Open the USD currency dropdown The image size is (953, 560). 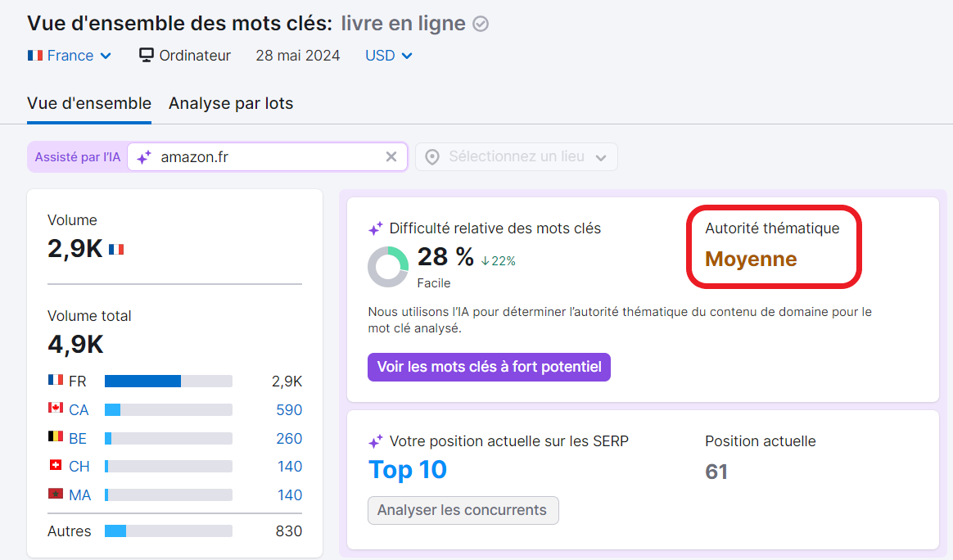[x=387, y=56]
